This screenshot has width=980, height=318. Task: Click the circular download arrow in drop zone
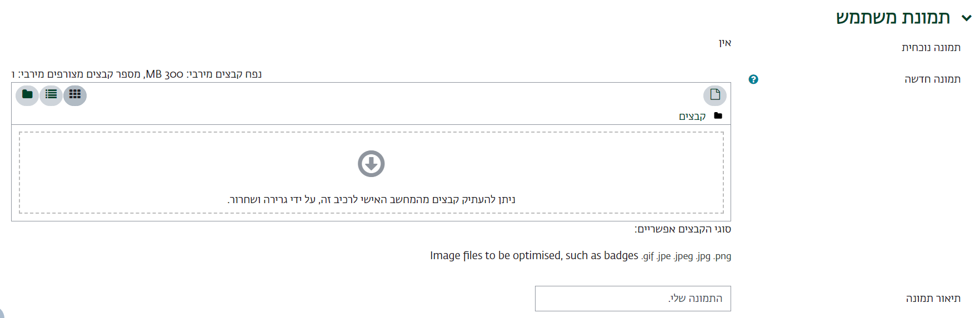(371, 164)
